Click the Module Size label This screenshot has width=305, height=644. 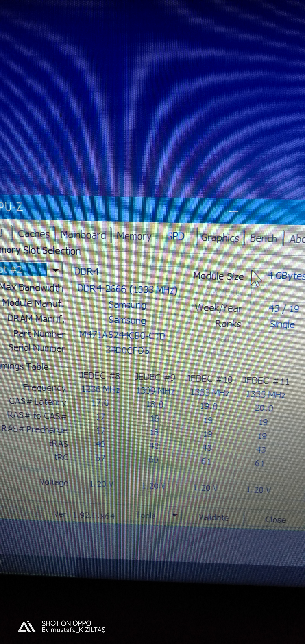[218, 276]
